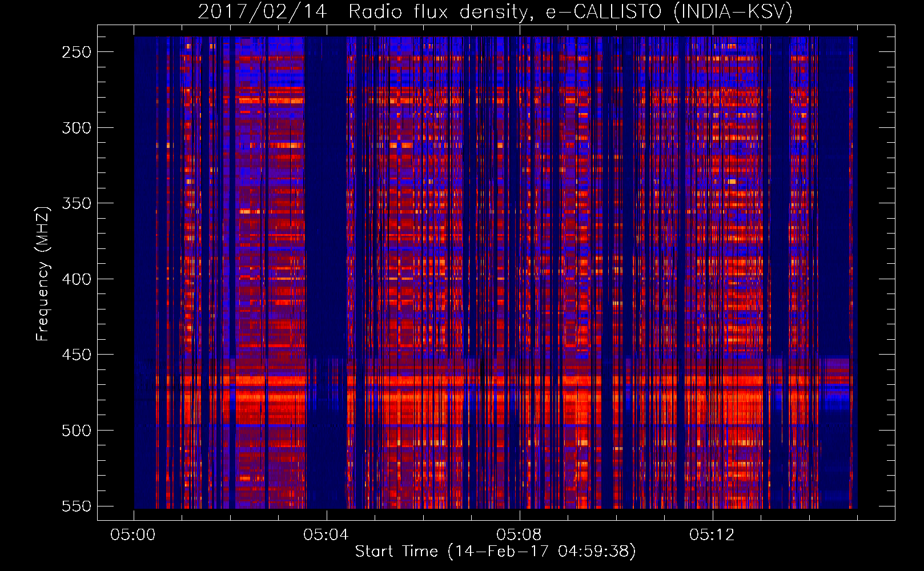
Task: Click the 05:00 time tick label
Action: (133, 535)
